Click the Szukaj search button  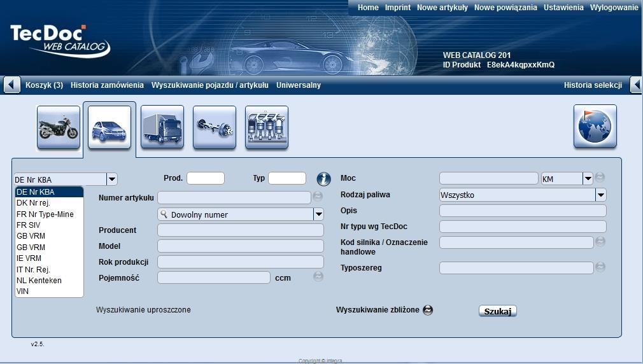497,311
